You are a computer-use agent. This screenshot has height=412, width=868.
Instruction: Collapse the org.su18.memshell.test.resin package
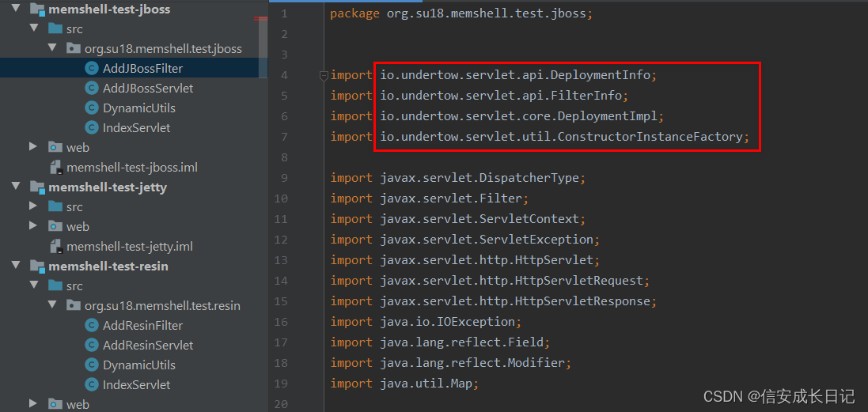[x=52, y=304]
